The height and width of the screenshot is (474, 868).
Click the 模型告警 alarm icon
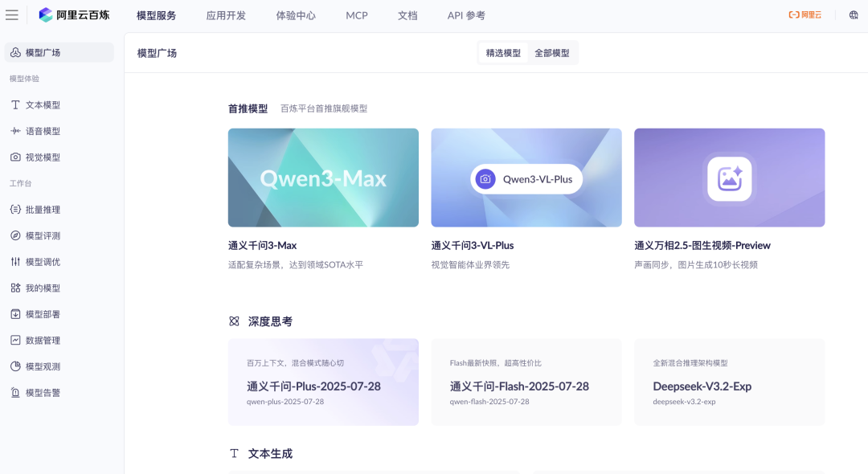coord(15,393)
